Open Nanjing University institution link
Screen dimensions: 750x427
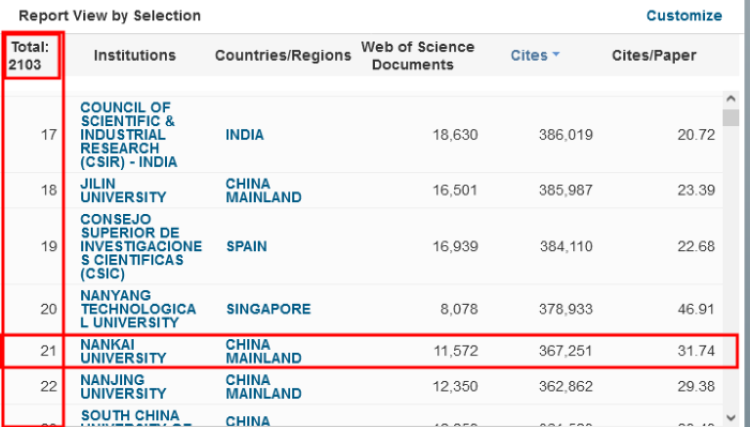[125, 387]
